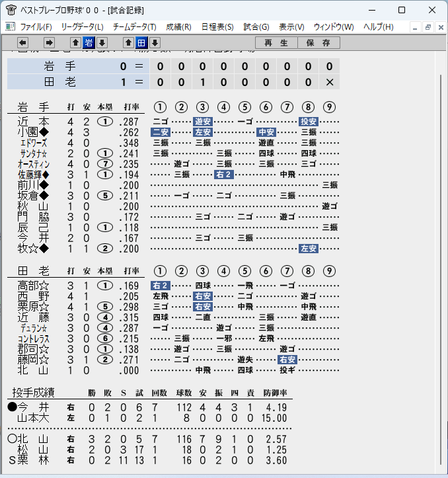Image resolution: width=448 pixels, height=478 pixels.
Task: Click the 保存 save button
Action: tap(318, 43)
